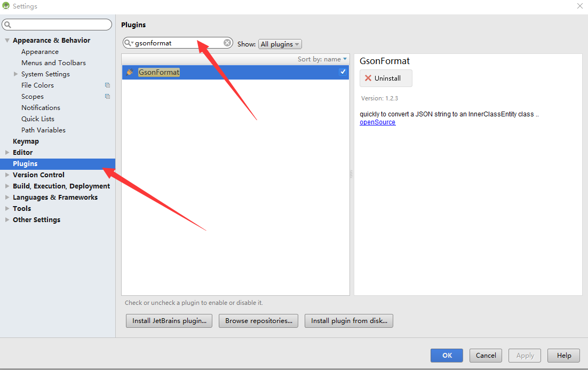Close the Settings window
The height and width of the screenshot is (370, 588).
point(580,6)
